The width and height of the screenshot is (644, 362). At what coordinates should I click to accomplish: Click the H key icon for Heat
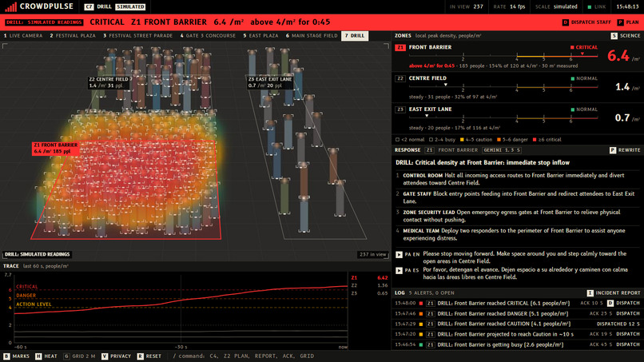tap(38, 356)
